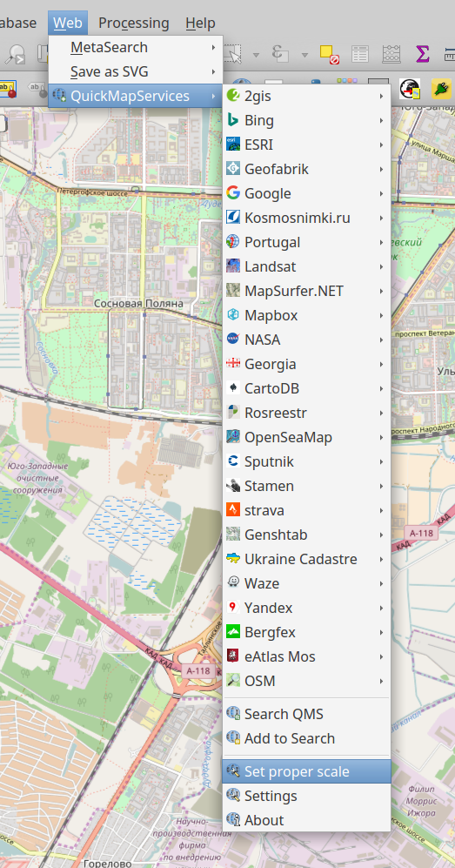
Task: Click the Georgia flag icon
Action: (x=233, y=364)
